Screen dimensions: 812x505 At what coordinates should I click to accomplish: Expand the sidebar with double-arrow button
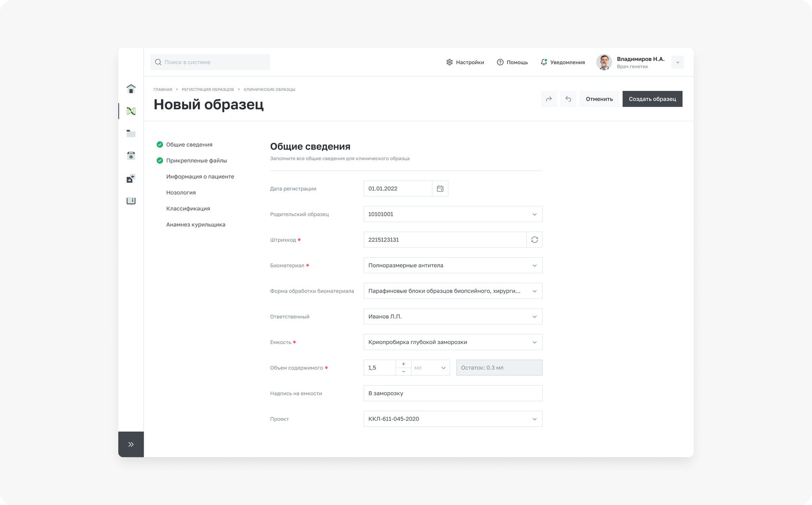tap(131, 444)
